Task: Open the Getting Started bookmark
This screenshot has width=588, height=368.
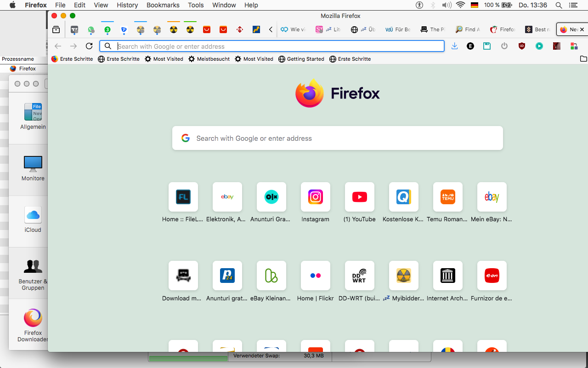Action: click(301, 59)
